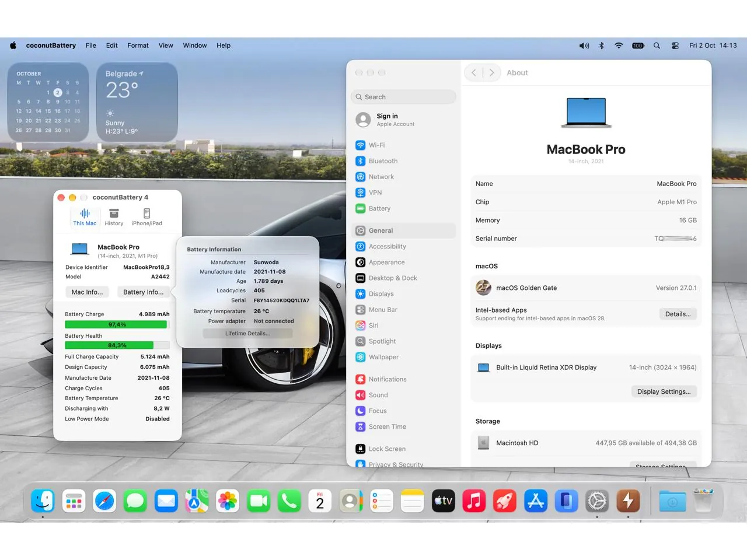Image resolution: width=747 pixels, height=560 pixels.
Task: Switch to the History tab in coconutBattery
Action: pyautogui.click(x=114, y=216)
